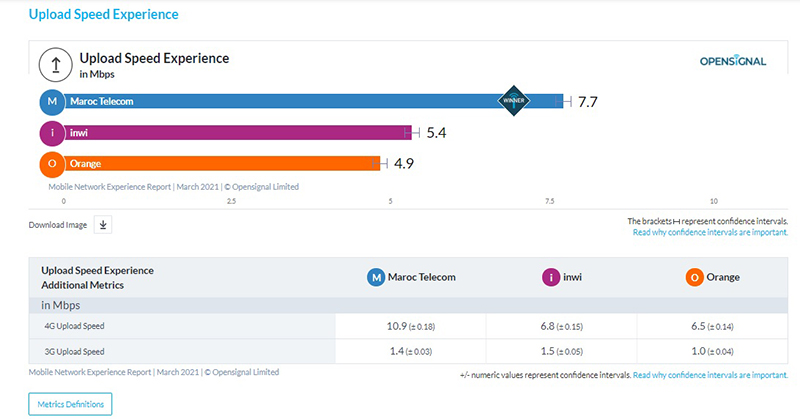The width and height of the screenshot is (800, 419).
Task: Open the Metrics Definitions button
Action: (71, 403)
